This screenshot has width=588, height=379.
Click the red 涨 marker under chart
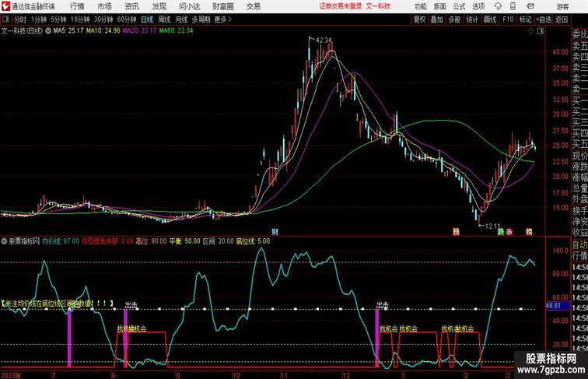(509, 232)
